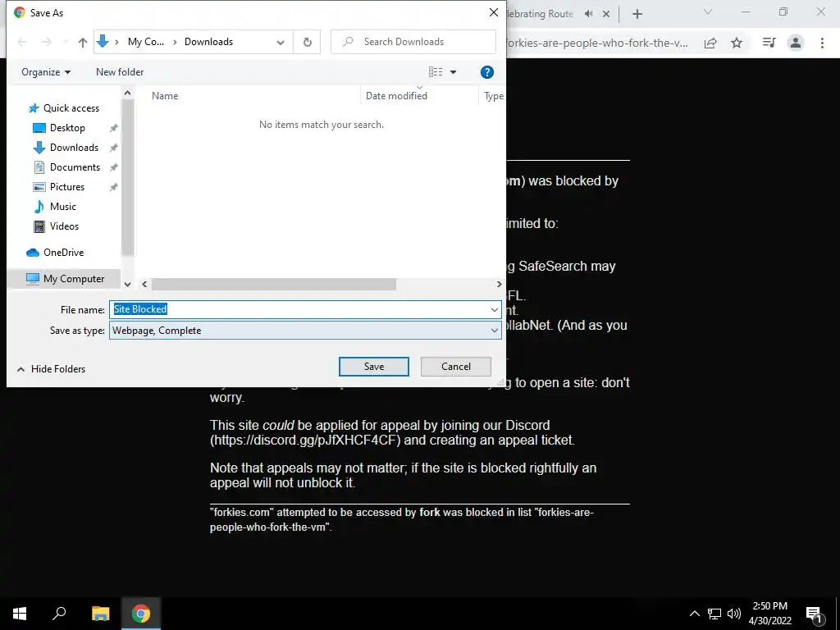Open the Organize menu
Image resolution: width=840 pixels, height=630 pixels.
pyautogui.click(x=46, y=72)
